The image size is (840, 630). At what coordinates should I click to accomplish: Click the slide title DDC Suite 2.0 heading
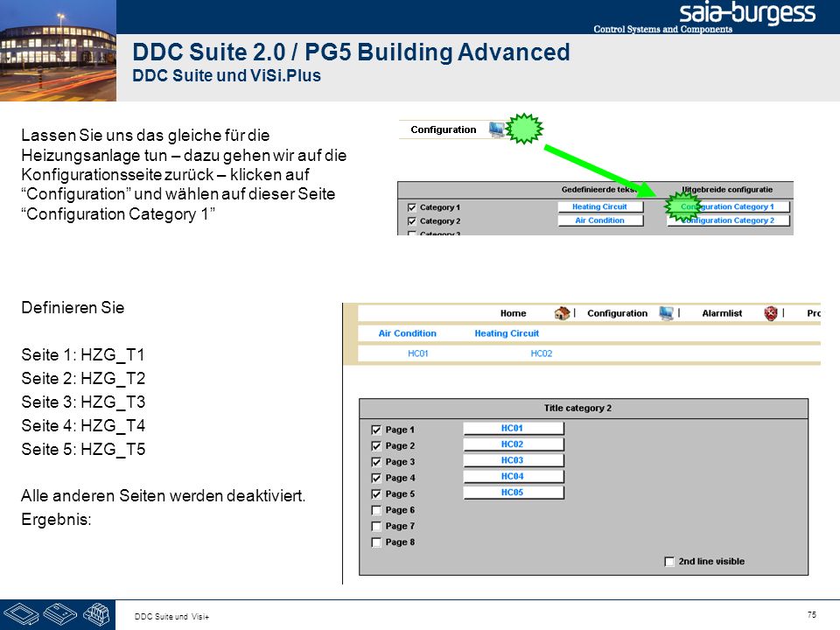351,52
